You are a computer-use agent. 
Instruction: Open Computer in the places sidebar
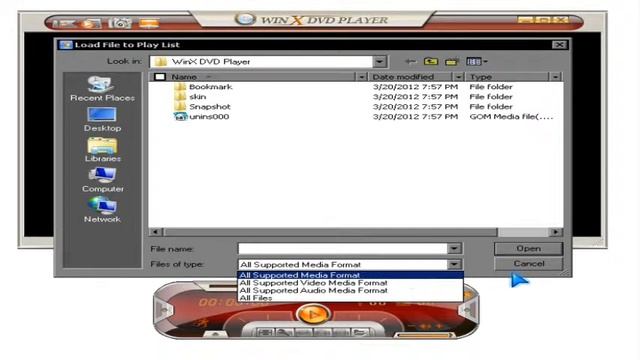tap(102, 180)
